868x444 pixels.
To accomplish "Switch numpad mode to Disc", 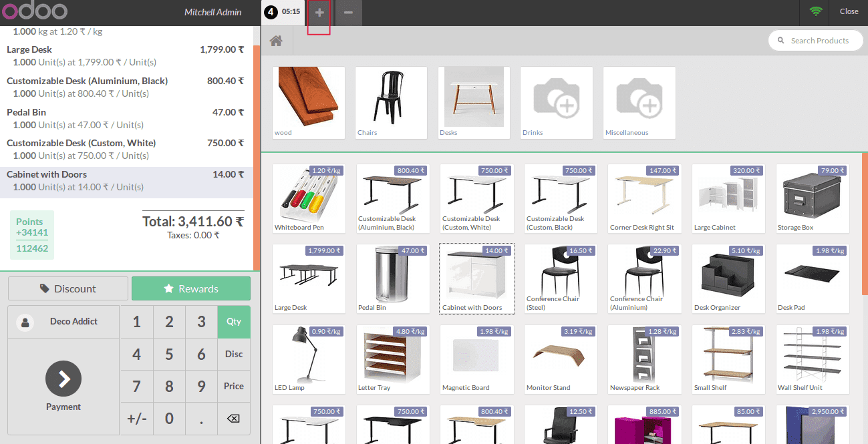I will coord(234,354).
